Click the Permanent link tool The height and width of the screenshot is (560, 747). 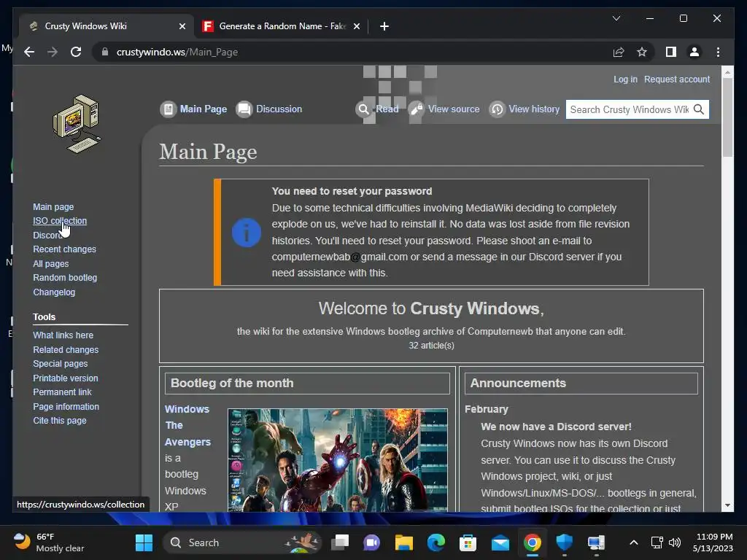pos(63,392)
